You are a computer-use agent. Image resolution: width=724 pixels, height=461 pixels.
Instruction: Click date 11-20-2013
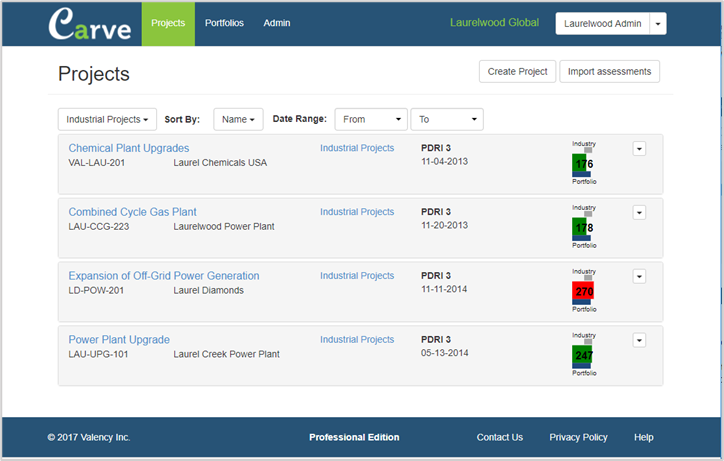[x=444, y=225]
